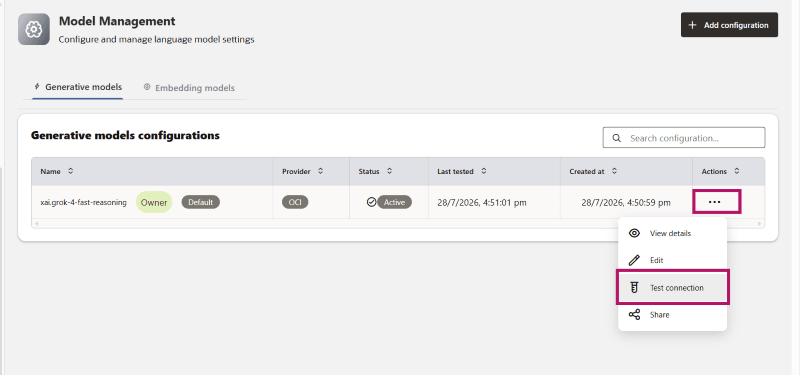Sort by Provider column arrows
This screenshot has width=800, height=375.
tap(320, 171)
